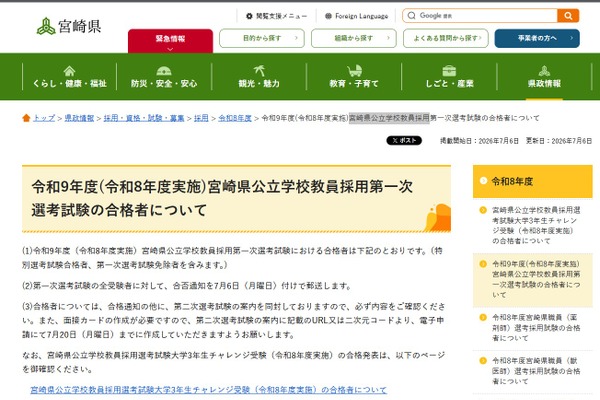Click the 掲載開始日:2026年7月6日 text

click(x=479, y=141)
